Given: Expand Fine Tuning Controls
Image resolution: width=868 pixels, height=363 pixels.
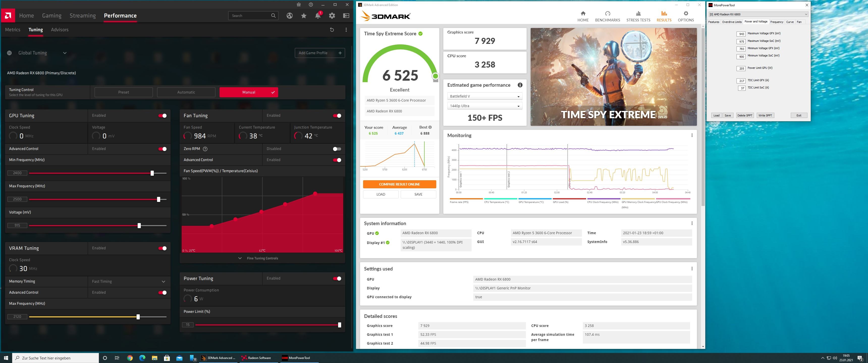Looking at the screenshot, I should [x=258, y=258].
